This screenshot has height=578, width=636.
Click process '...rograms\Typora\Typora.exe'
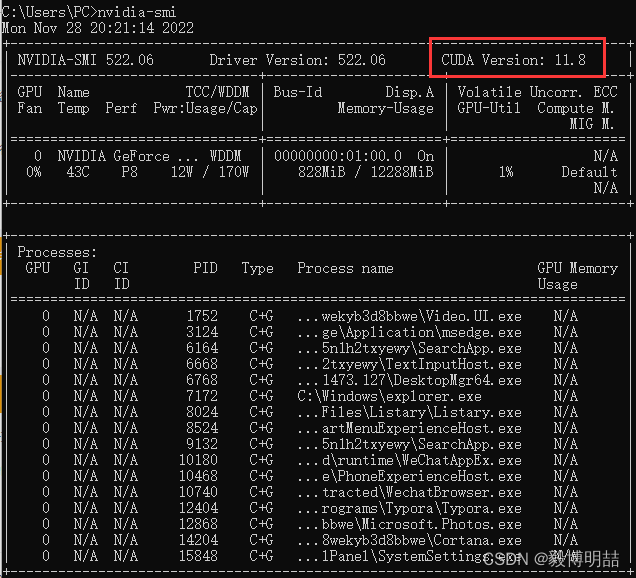coord(409,508)
